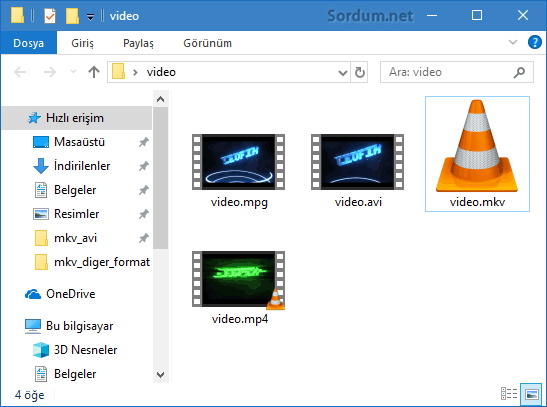Click the search magnifier icon
This screenshot has width=547, height=407.
click(x=519, y=72)
